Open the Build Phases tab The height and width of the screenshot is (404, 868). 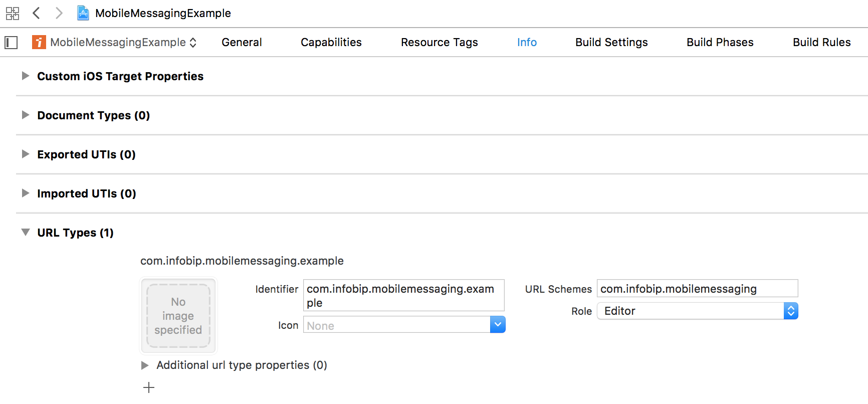coord(720,42)
